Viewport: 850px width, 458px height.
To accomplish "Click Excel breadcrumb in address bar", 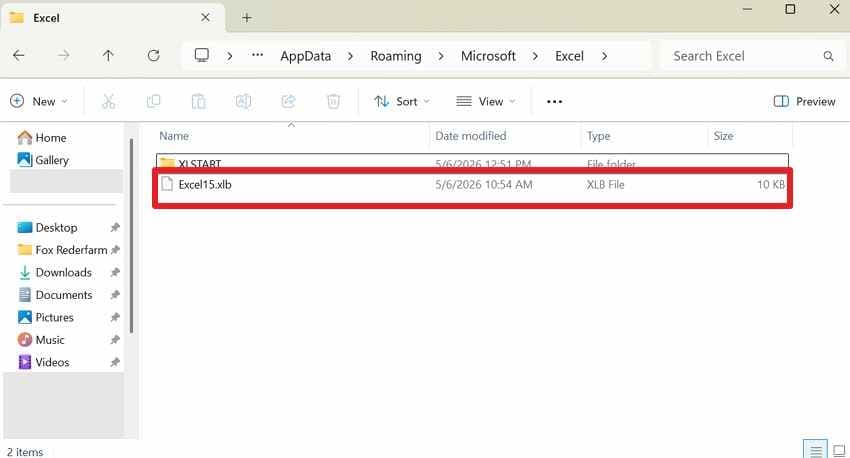I will 569,56.
